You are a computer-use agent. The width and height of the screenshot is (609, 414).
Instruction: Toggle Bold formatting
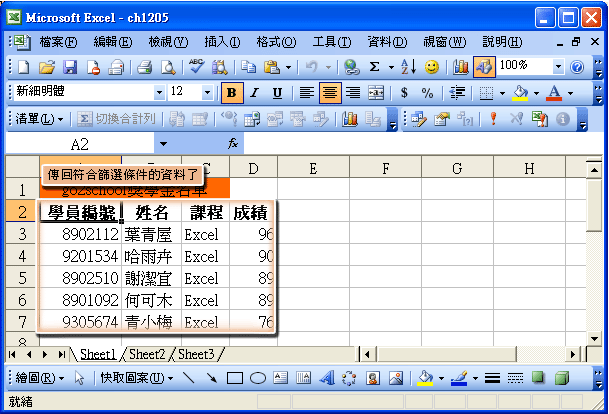[233, 92]
